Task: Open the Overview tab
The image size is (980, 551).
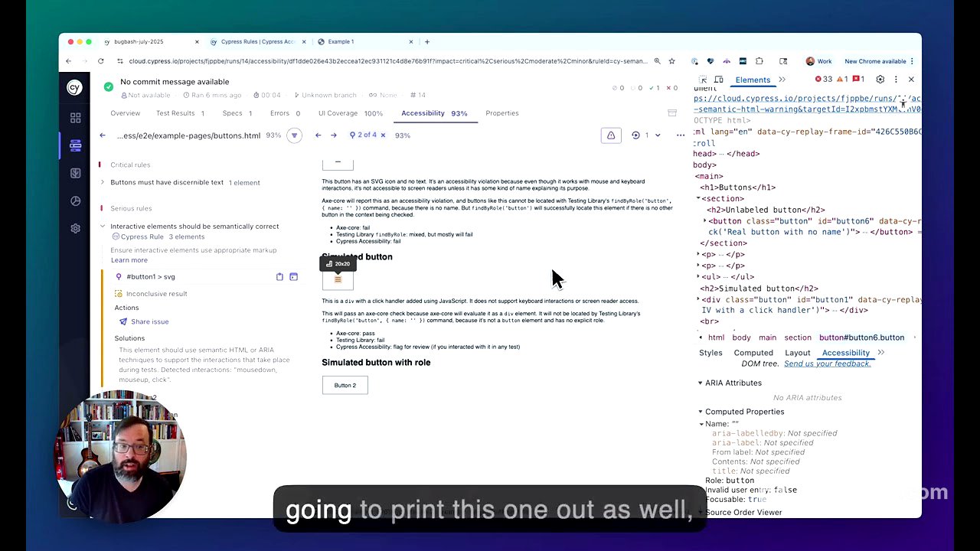Action: coord(125,113)
